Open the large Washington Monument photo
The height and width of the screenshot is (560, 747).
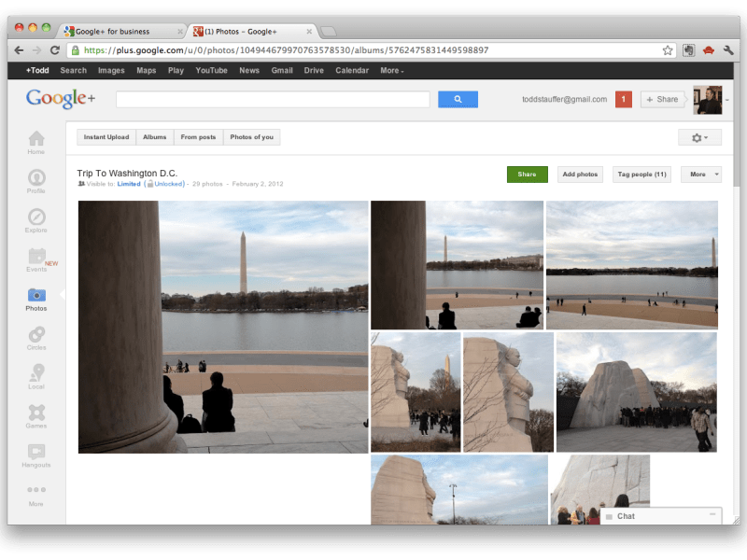coord(223,327)
